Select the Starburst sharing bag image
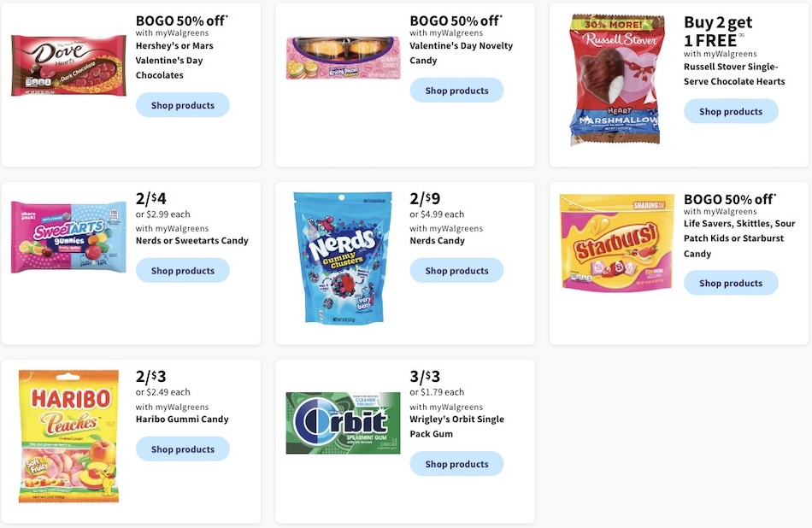 point(615,242)
